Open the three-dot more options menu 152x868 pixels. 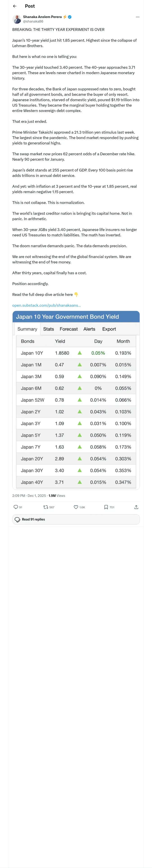138,17
